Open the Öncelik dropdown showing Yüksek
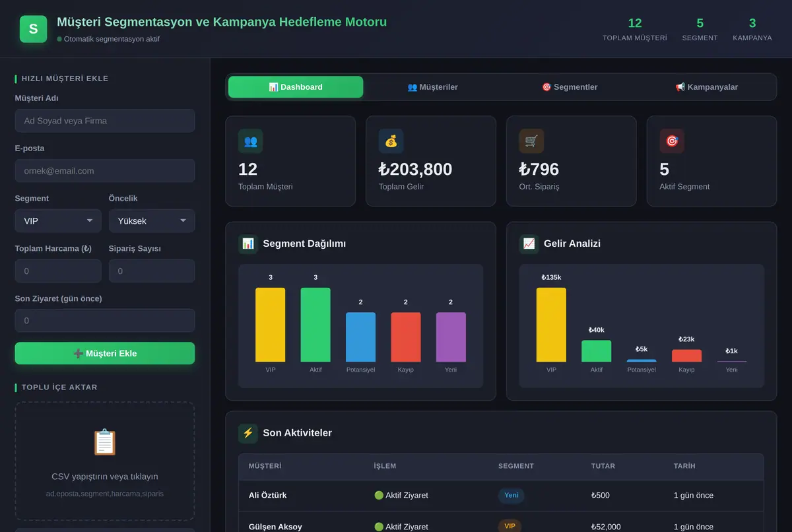792x532 pixels. click(152, 221)
